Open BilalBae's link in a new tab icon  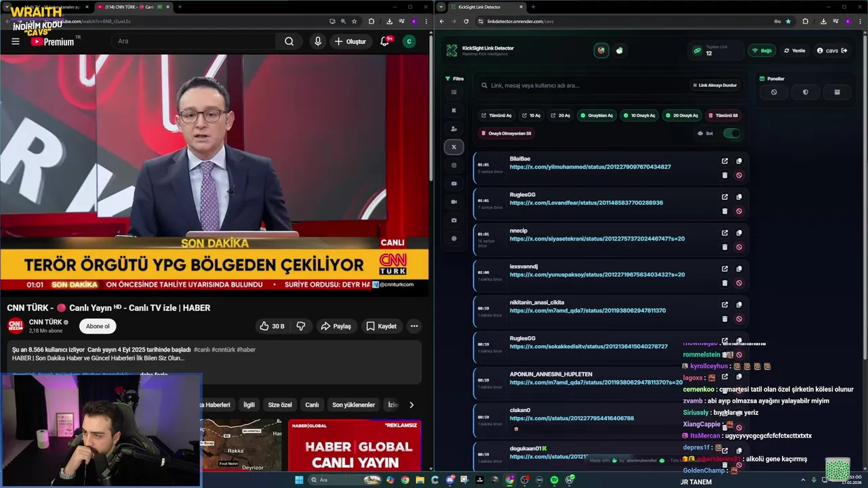point(724,161)
